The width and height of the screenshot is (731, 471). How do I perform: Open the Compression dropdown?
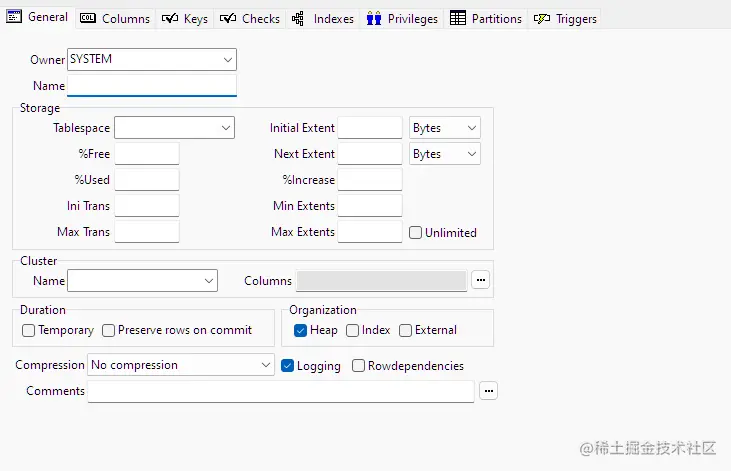click(x=181, y=365)
